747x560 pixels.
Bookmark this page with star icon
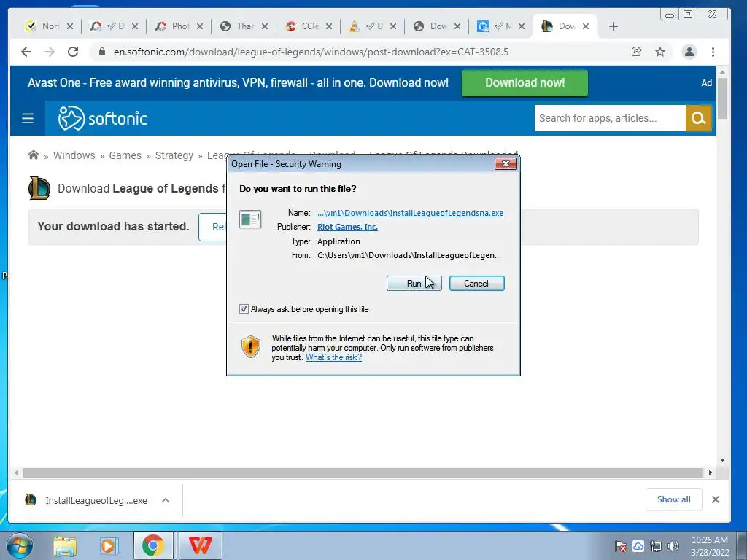coord(659,52)
